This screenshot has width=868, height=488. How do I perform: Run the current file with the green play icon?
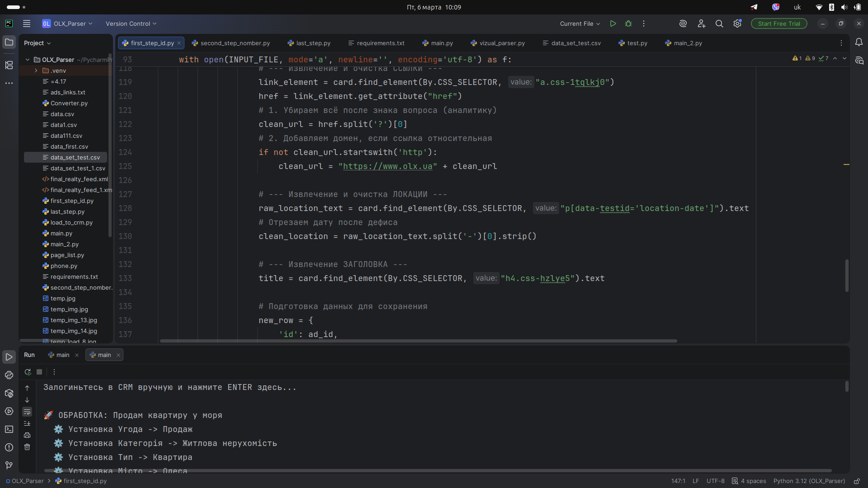[613, 23]
